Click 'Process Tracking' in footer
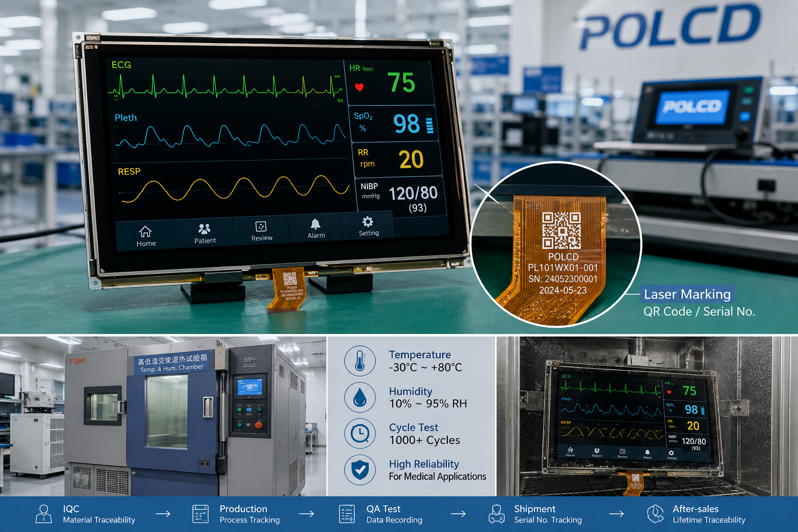The width and height of the screenshot is (798, 532). coord(249,520)
